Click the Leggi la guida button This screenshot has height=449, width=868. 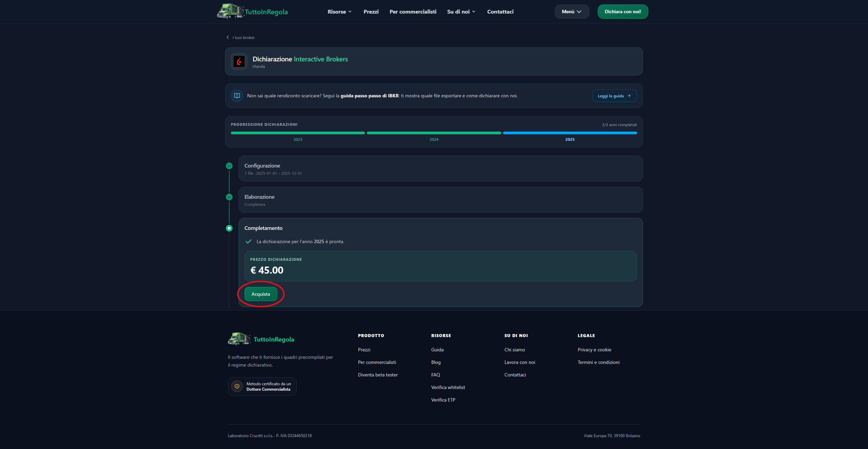pyautogui.click(x=614, y=96)
